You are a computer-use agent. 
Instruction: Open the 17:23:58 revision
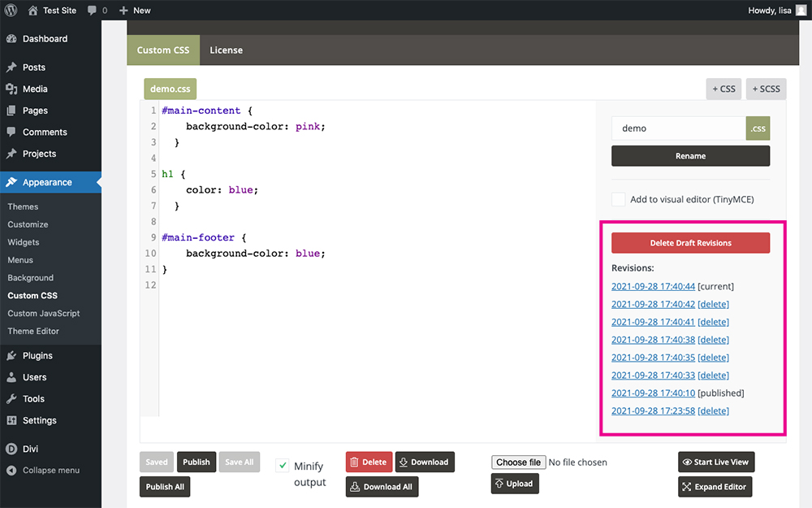click(653, 411)
